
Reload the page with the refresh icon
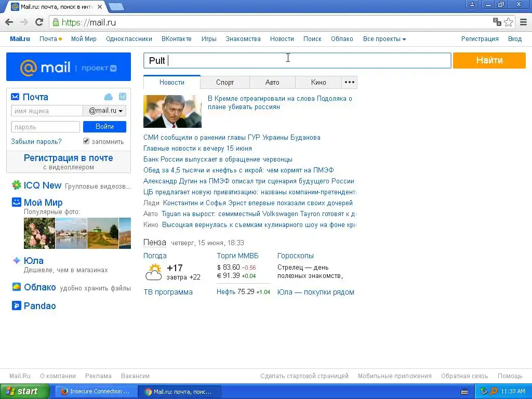click(x=39, y=22)
